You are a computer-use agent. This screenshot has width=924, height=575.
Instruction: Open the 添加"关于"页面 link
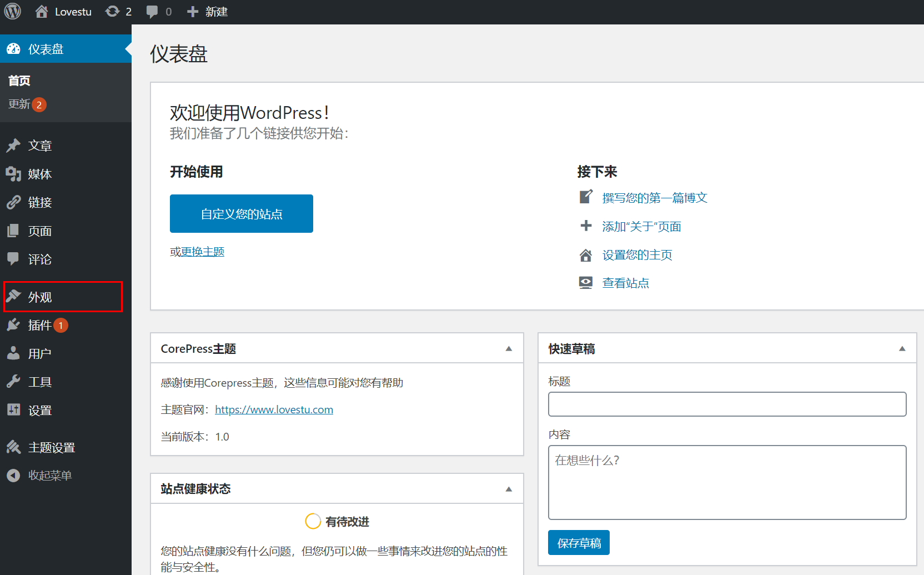[641, 227]
